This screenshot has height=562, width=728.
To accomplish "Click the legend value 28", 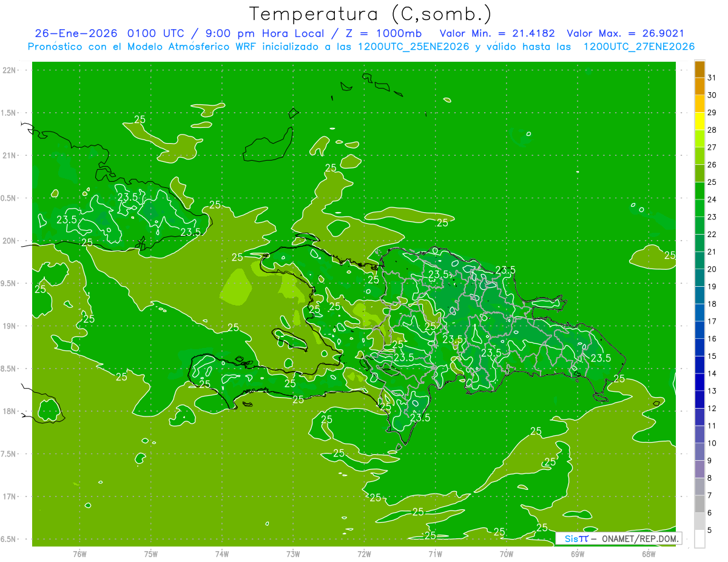I will 712,130.
